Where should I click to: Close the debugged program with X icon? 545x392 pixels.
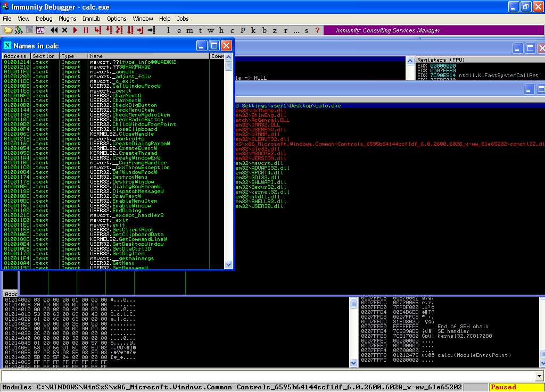point(64,30)
